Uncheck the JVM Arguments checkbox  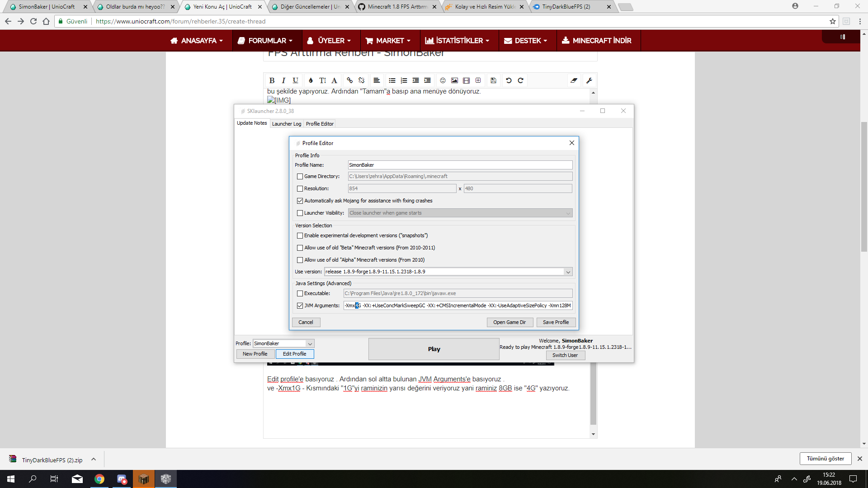coord(300,306)
